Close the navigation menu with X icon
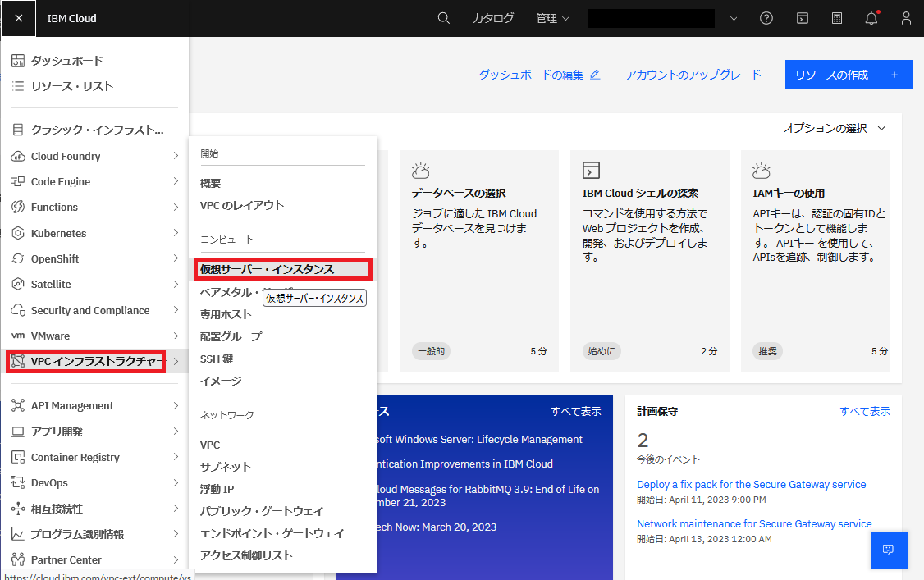Screen dimensions: 924x580 (18, 18)
